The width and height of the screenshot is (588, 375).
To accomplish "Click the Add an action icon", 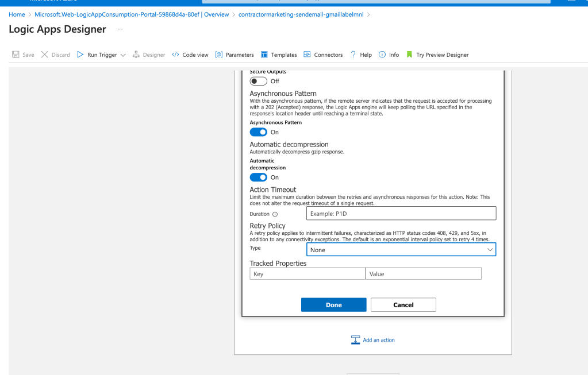I will 355,340.
